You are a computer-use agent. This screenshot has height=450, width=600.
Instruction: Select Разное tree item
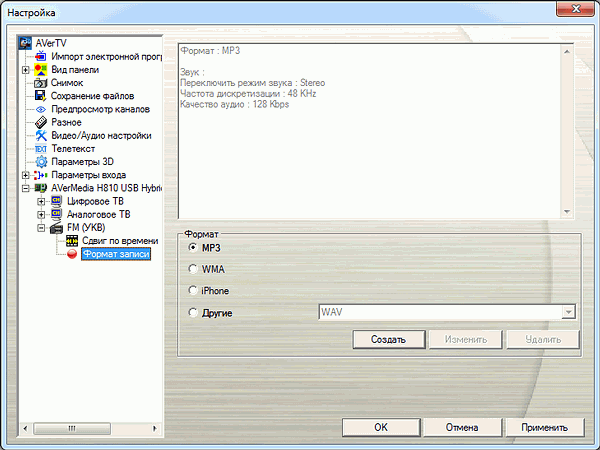click(66, 122)
